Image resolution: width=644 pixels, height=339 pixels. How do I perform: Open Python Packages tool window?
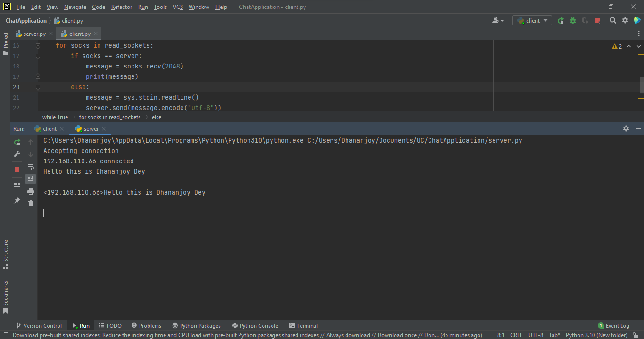point(197,326)
